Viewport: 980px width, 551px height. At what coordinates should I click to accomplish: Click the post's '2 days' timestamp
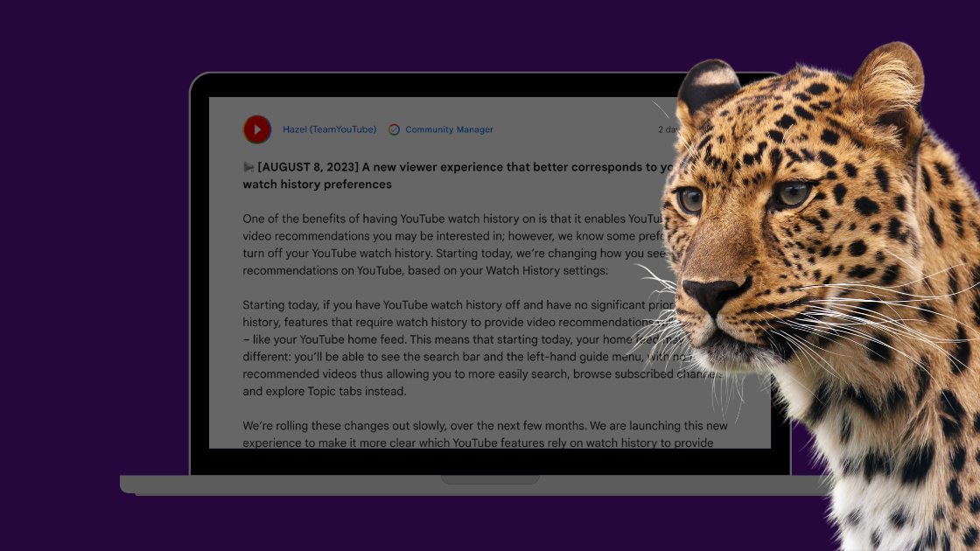click(668, 129)
